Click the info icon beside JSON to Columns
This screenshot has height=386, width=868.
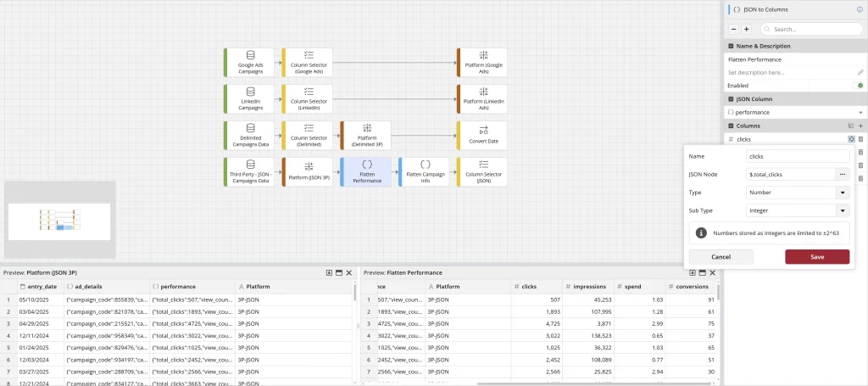(x=860, y=9)
